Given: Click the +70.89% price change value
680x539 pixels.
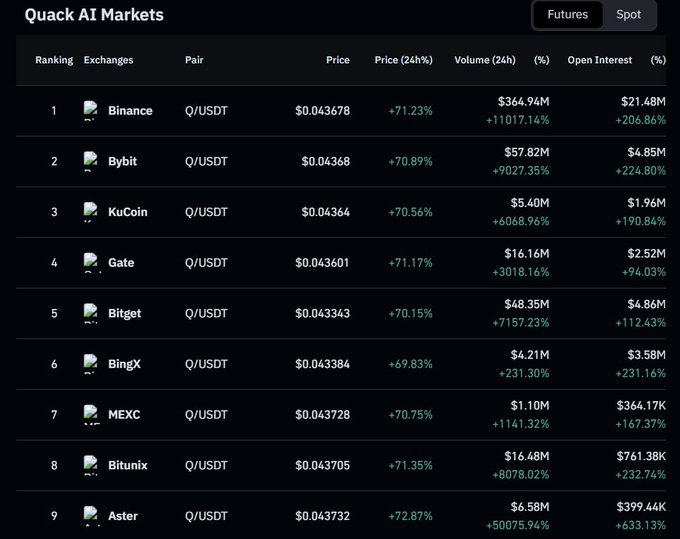Looking at the screenshot, I should click(410, 162).
